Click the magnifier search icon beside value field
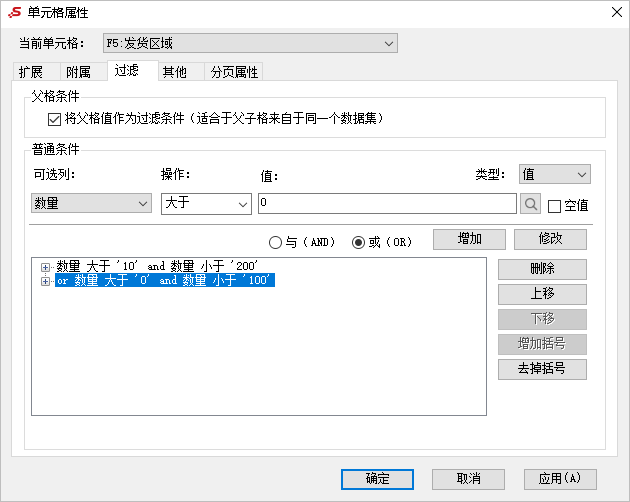 click(530, 204)
